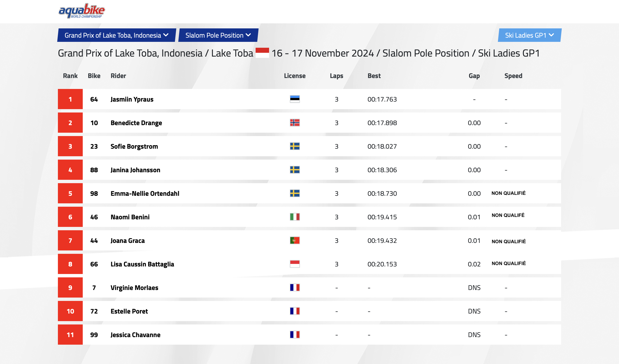619x364 pixels.
Task: Select rider Lisa Caussin Battaglia
Action: pos(142,264)
